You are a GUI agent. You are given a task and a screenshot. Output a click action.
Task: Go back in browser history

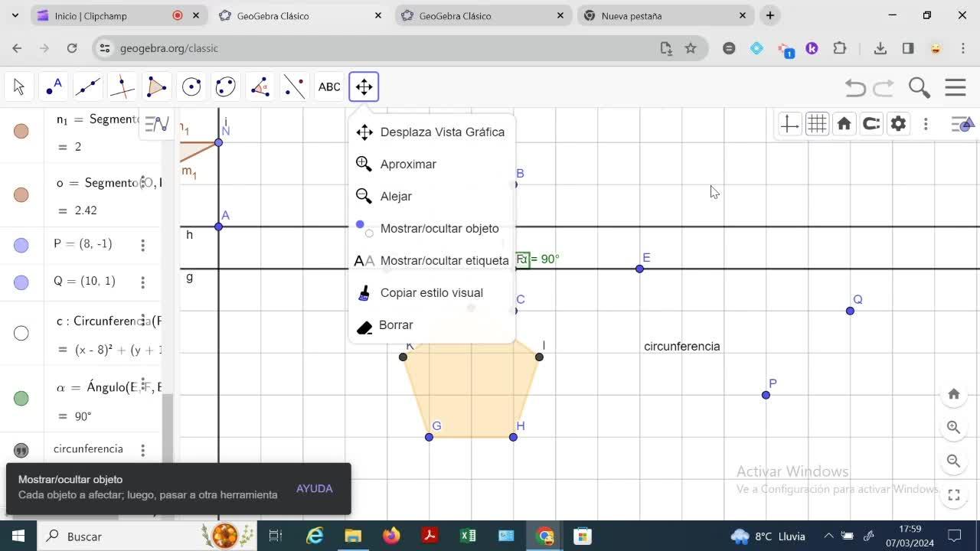pyautogui.click(x=17, y=48)
